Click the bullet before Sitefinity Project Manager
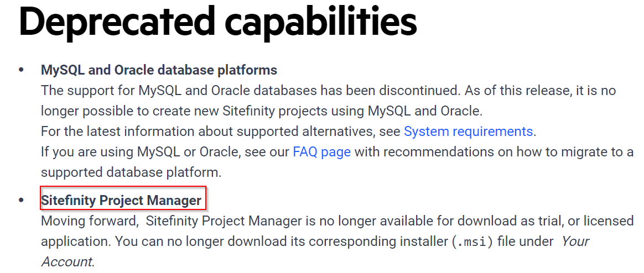This screenshot has height=273, width=644. coord(22,201)
